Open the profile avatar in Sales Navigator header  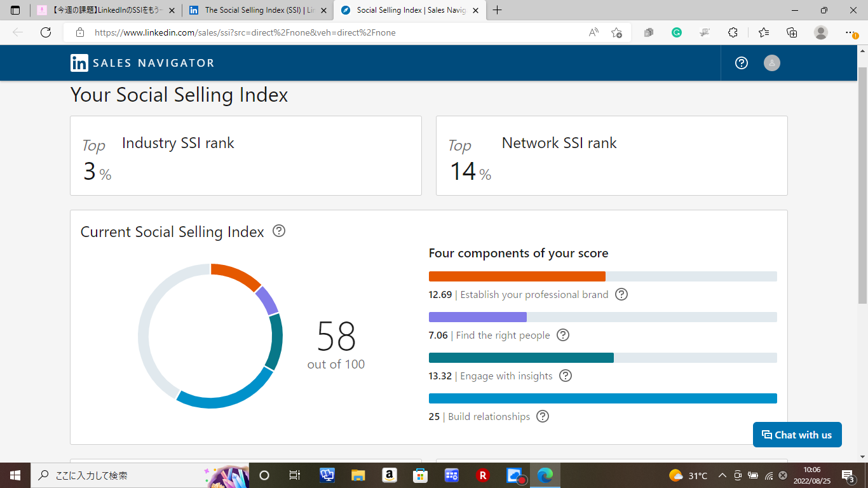(x=771, y=63)
